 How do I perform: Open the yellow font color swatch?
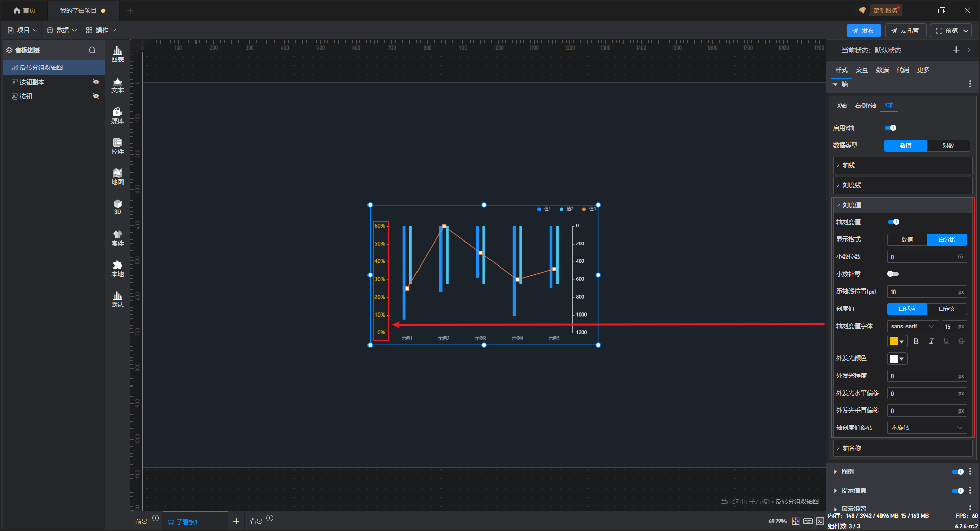coord(897,341)
